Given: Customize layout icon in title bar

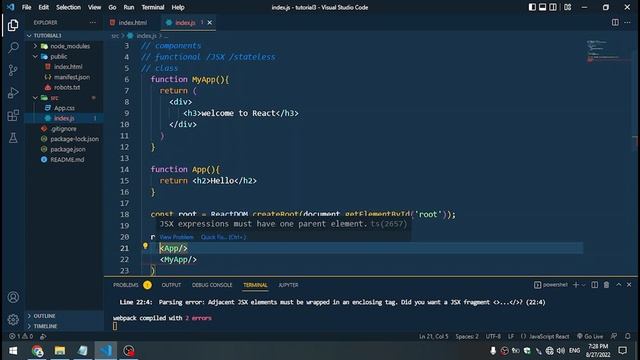Looking at the screenshot, I should (x=568, y=7).
